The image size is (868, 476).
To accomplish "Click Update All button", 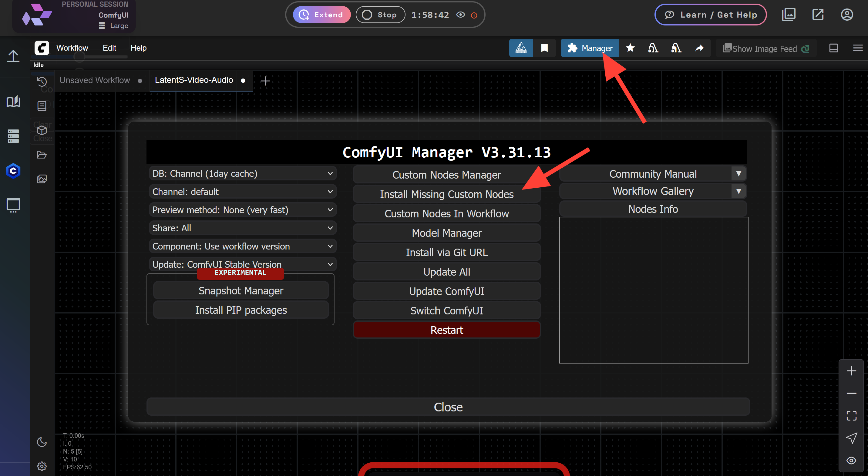I will tap(446, 272).
